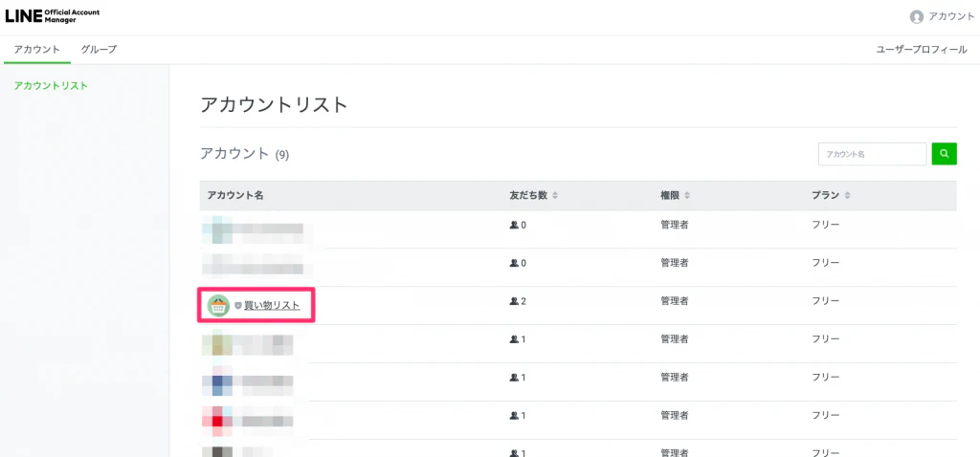The width and height of the screenshot is (980, 457).
Task: Open ユーザープロフィール link
Action: coord(921,49)
